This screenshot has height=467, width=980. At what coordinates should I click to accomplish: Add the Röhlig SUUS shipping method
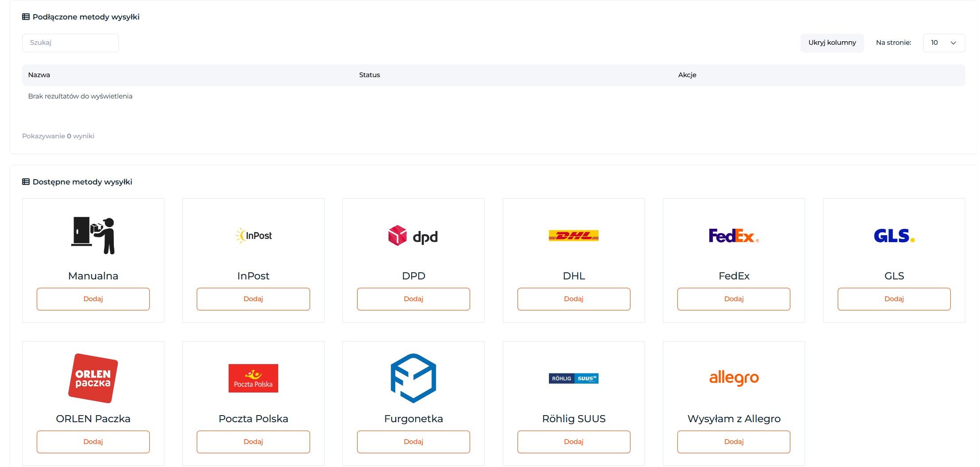point(574,442)
